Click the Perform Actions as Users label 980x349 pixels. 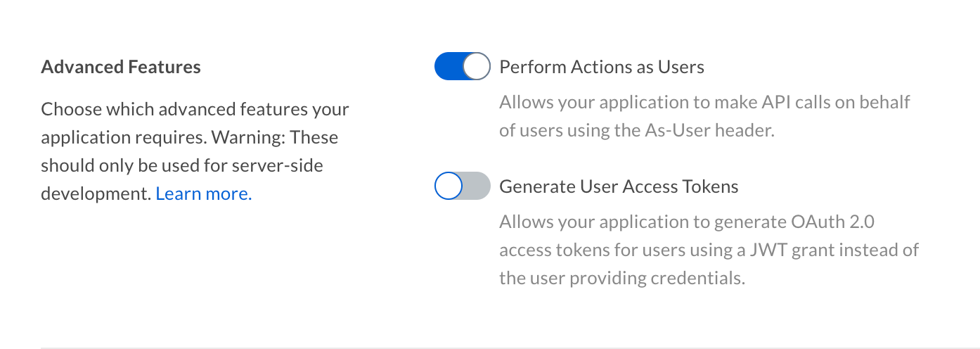602,67
